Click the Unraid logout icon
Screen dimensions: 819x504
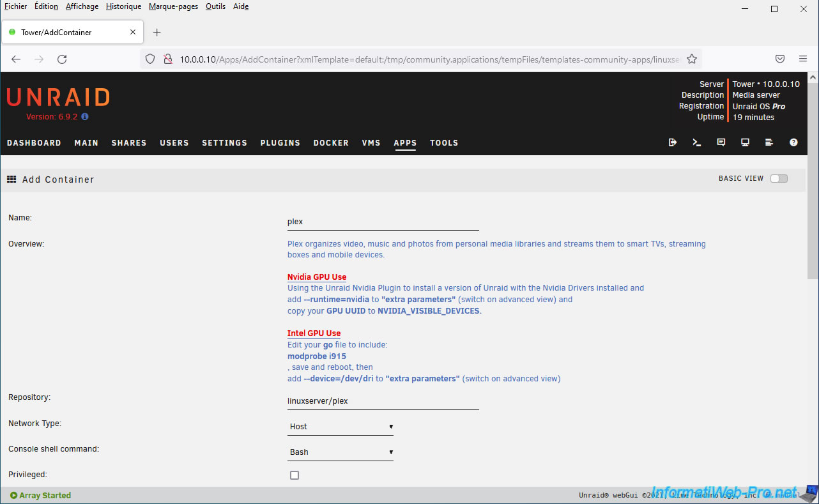672,142
